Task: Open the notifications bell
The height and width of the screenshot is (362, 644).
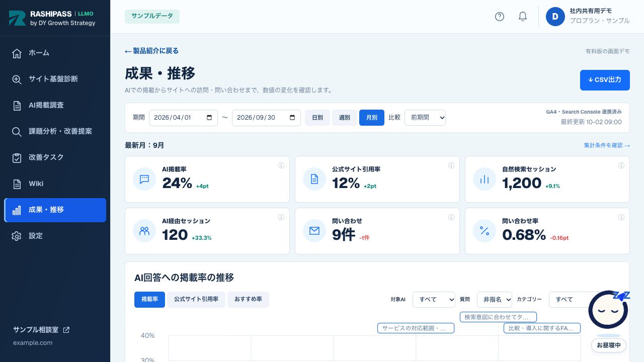Action: click(x=523, y=17)
